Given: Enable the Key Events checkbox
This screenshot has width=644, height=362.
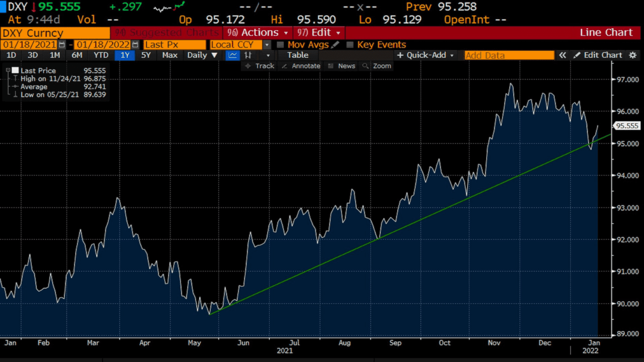Looking at the screenshot, I should pyautogui.click(x=350, y=45).
